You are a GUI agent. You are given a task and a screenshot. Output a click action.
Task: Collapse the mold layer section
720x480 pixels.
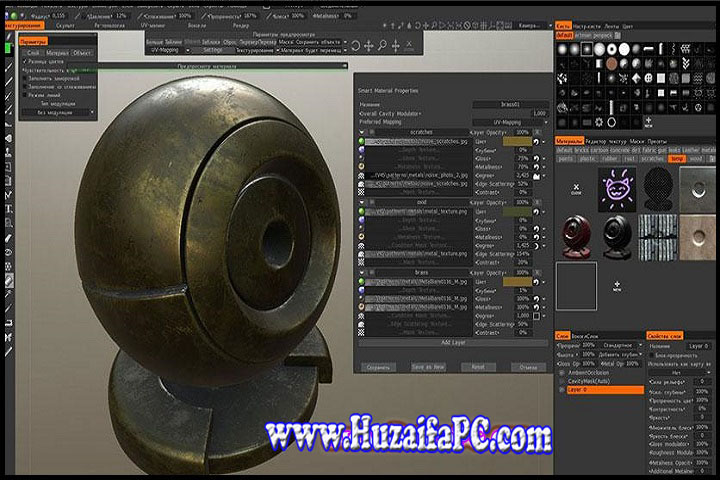[362, 202]
